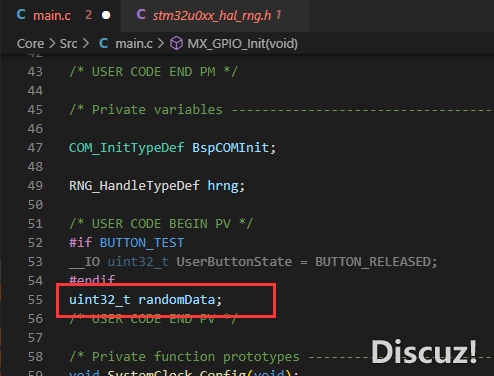Click line number 43 in the gutter
This screenshot has width=494, height=376.
(35, 72)
